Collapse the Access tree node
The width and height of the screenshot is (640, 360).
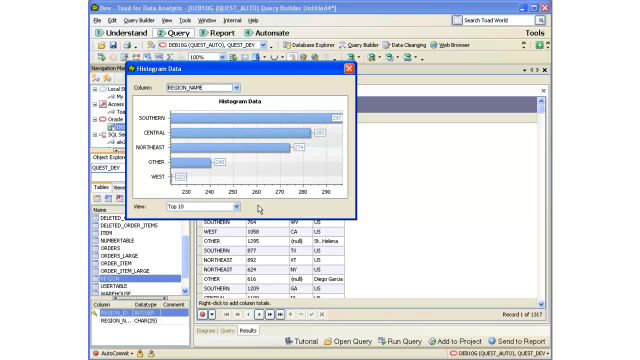(95, 104)
